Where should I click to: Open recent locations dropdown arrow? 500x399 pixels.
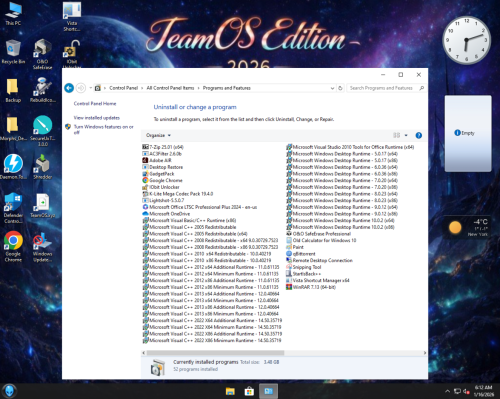click(x=90, y=88)
